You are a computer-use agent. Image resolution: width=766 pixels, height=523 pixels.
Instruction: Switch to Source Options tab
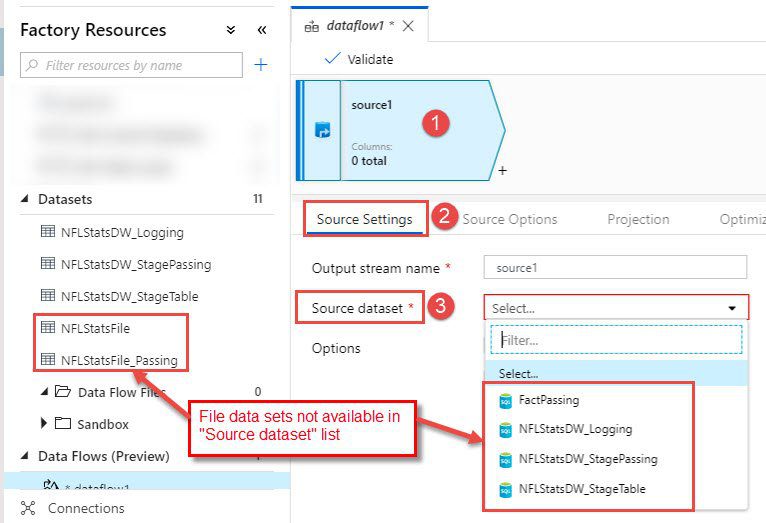[510, 219]
